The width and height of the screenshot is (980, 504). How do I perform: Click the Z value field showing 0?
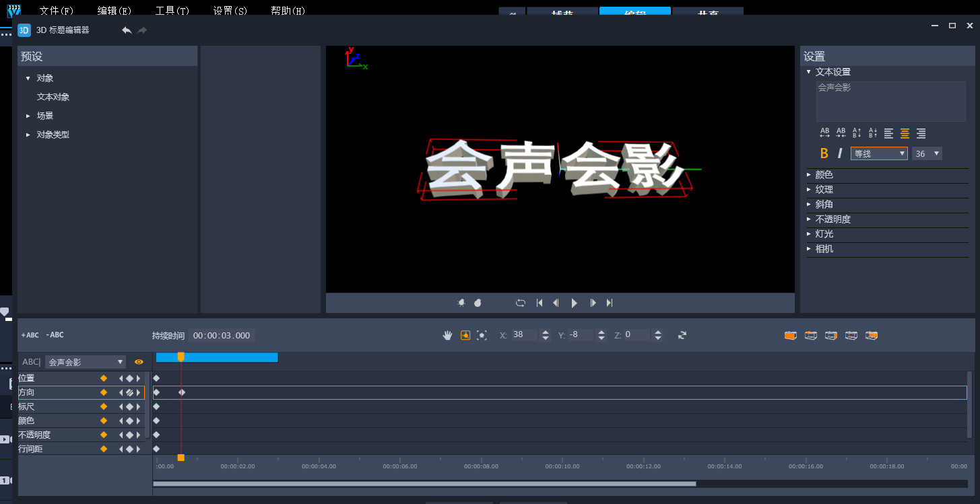pos(637,335)
